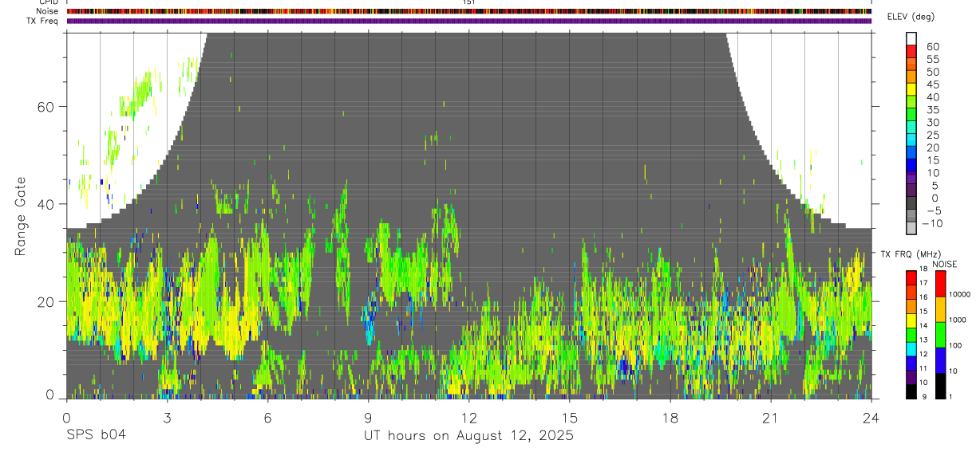980x452 pixels.
Task: Select the black bottom segment of TX FRQ colorbar
Action: (911, 391)
